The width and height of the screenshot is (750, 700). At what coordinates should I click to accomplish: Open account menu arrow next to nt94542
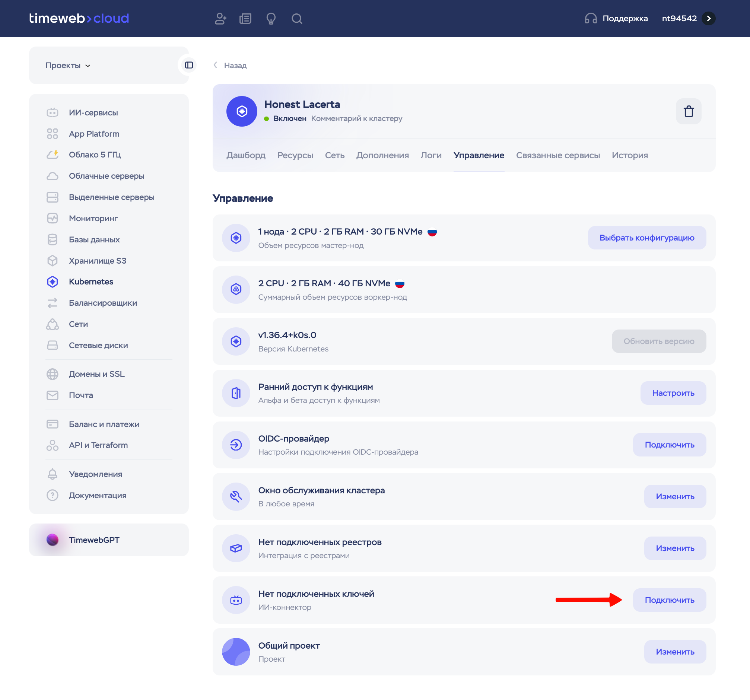pos(709,19)
